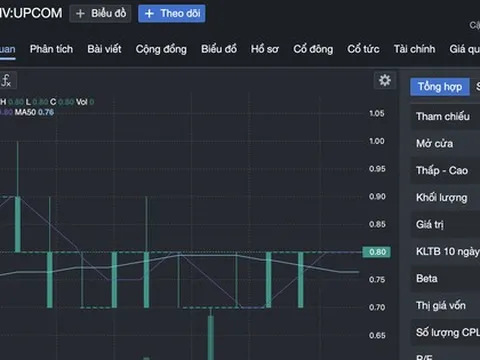
Task: Open the Hồ sơ tab
Action: click(265, 49)
